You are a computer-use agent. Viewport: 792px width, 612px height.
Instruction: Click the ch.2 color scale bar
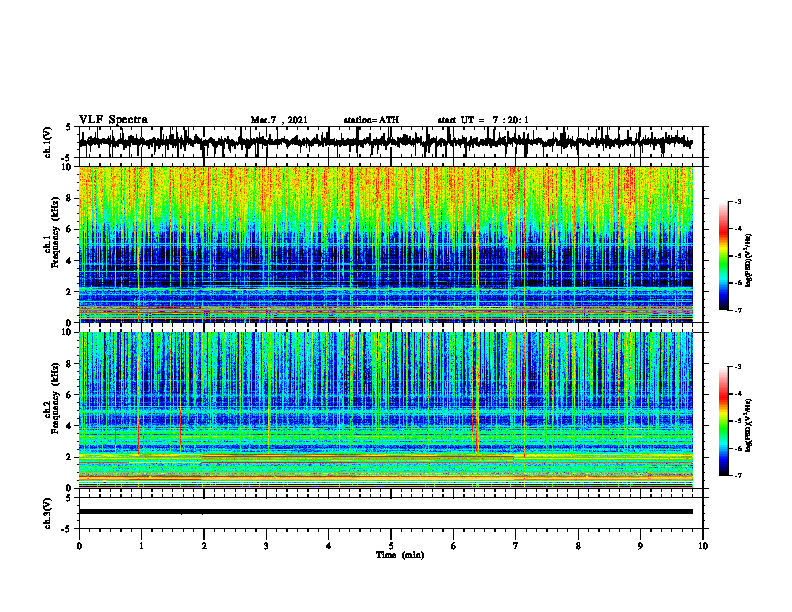pos(724,421)
